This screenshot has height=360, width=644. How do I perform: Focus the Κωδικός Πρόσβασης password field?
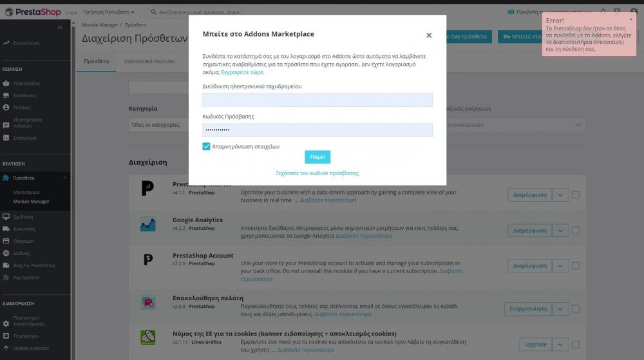coord(317,129)
